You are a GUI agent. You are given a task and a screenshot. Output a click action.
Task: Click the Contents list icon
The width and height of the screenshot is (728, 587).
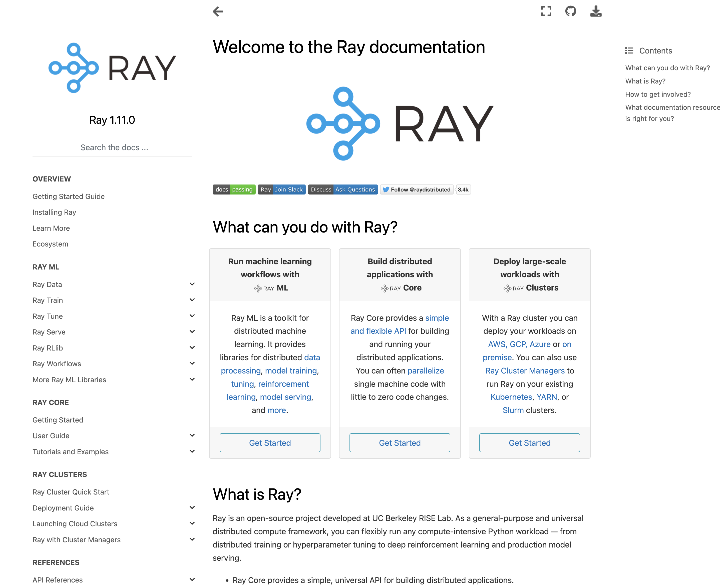point(629,51)
